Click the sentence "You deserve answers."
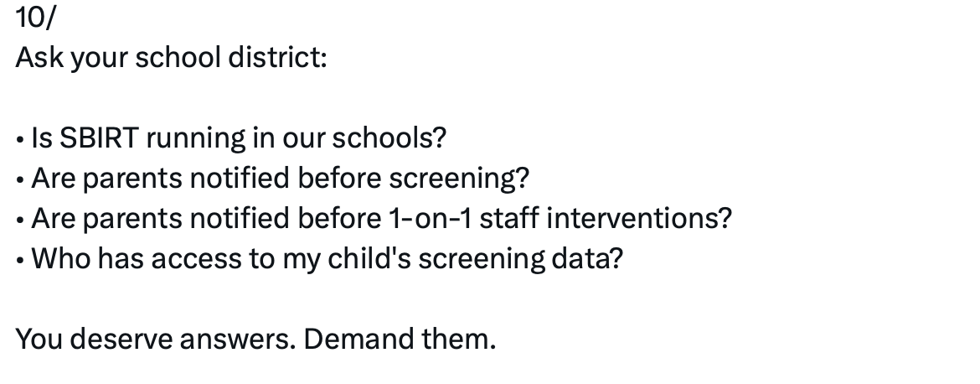This screenshot has height=384, width=980. 155,340
